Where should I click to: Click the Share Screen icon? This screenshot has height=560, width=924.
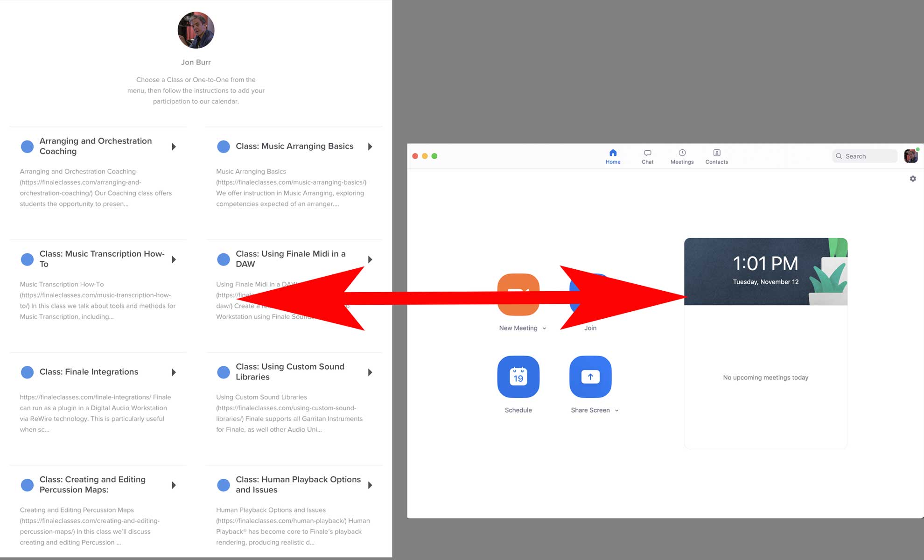pos(590,377)
